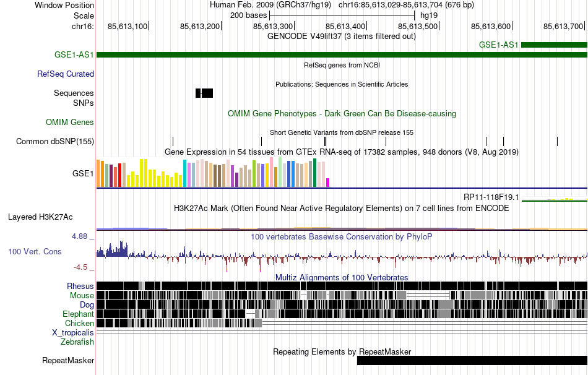Click the Zebrafish alignment row label
Viewport: 588px width, 375px height.
(x=77, y=342)
